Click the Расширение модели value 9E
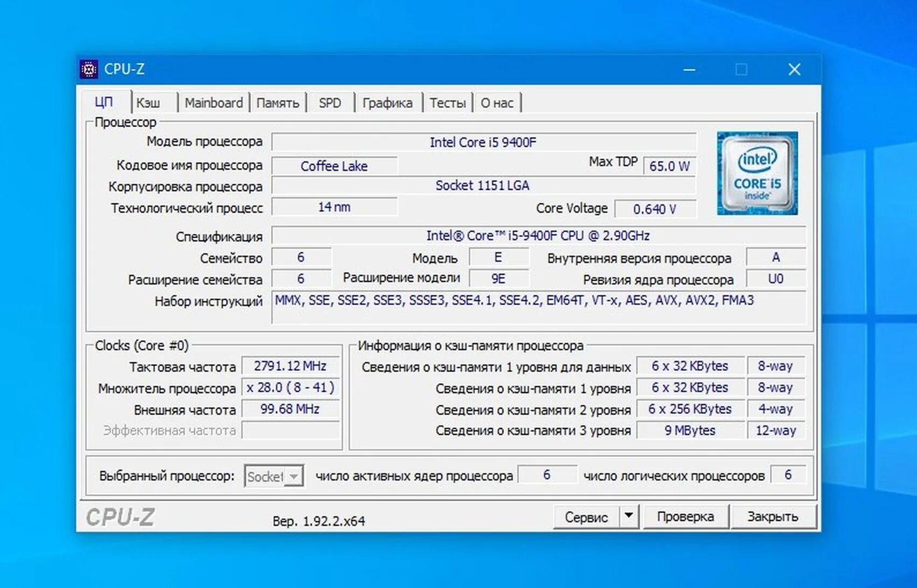The width and height of the screenshot is (917, 588). [x=498, y=279]
